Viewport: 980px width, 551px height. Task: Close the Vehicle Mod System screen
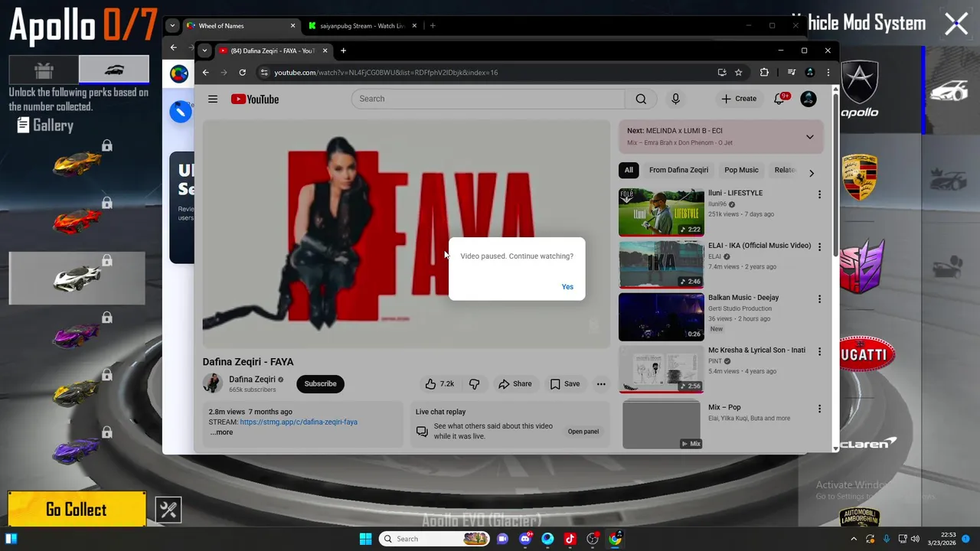coord(956,24)
